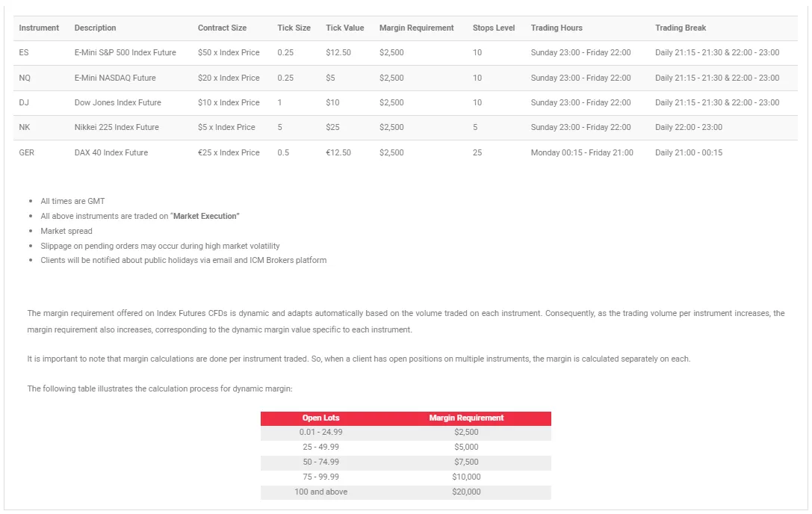Image resolution: width=812 pixels, height=514 pixels.
Task: Click the Margin Requirement header in top table
Action: coord(416,28)
